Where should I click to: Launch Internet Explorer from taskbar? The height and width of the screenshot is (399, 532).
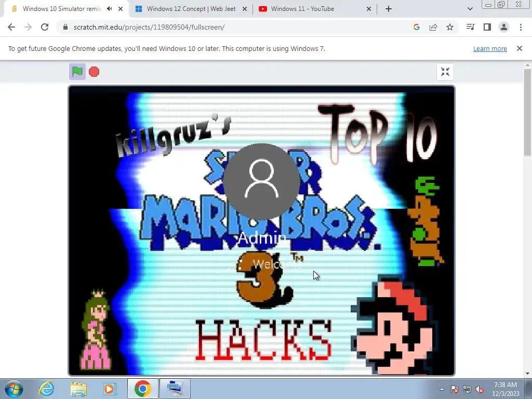[x=46, y=389]
